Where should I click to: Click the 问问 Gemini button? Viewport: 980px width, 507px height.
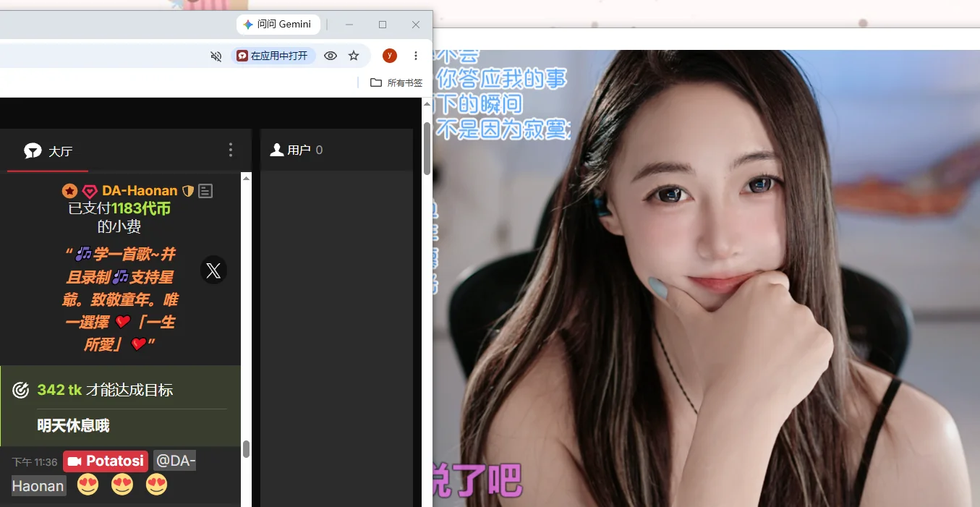tap(278, 25)
